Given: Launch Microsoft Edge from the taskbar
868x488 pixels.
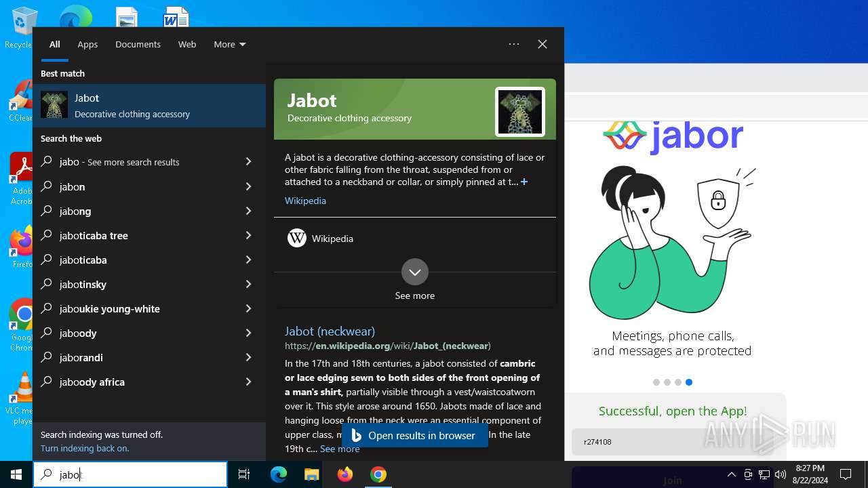Looking at the screenshot, I should click(x=279, y=474).
